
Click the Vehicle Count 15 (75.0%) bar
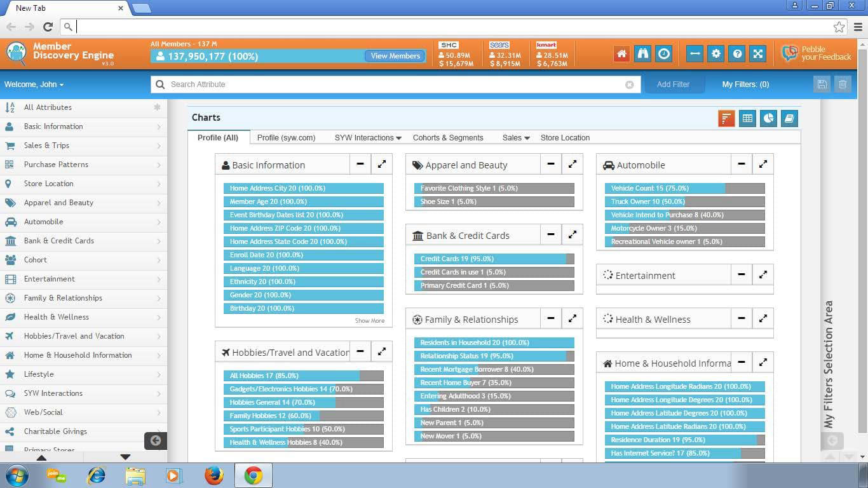pyautogui.click(x=684, y=189)
